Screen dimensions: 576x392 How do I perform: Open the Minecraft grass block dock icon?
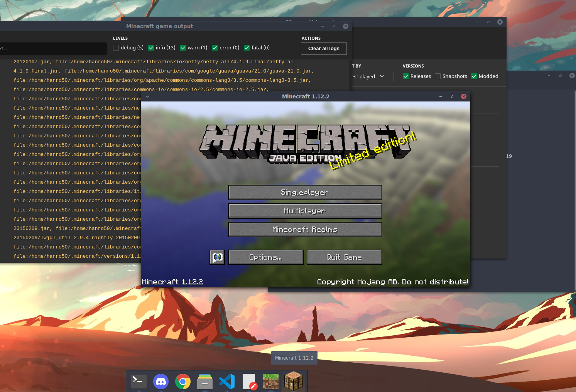[271, 381]
